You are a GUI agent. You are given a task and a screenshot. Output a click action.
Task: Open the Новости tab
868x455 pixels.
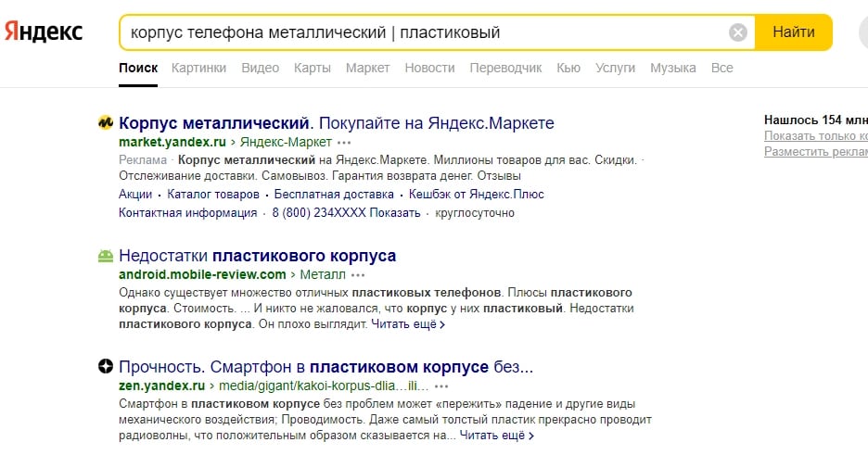[x=429, y=68]
